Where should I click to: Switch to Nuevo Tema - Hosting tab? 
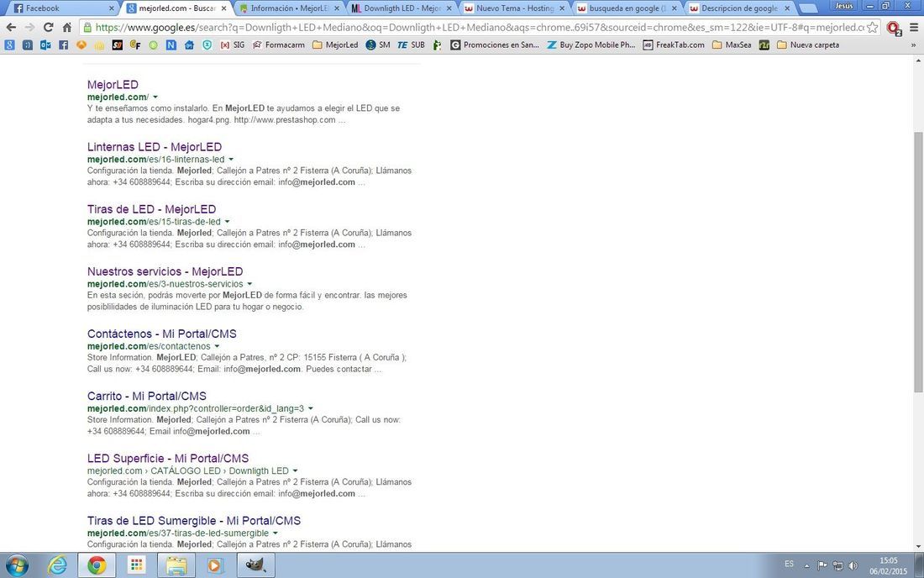[x=514, y=8]
